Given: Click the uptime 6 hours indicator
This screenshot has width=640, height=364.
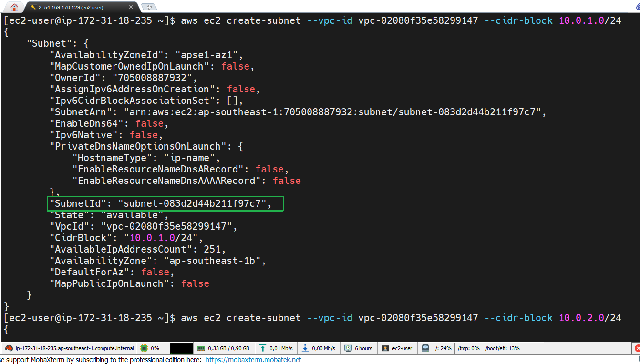Looking at the screenshot, I should (x=359, y=348).
